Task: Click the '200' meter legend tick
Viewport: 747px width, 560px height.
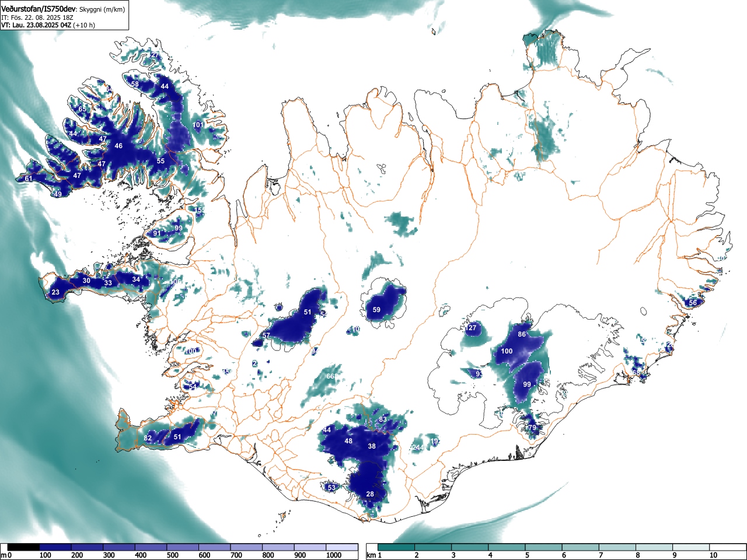Action: [77, 555]
